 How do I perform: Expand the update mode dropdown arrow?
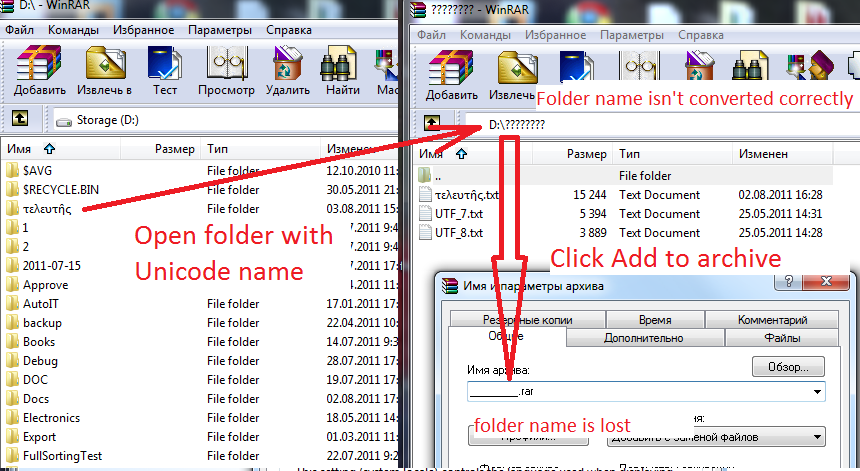(817, 437)
